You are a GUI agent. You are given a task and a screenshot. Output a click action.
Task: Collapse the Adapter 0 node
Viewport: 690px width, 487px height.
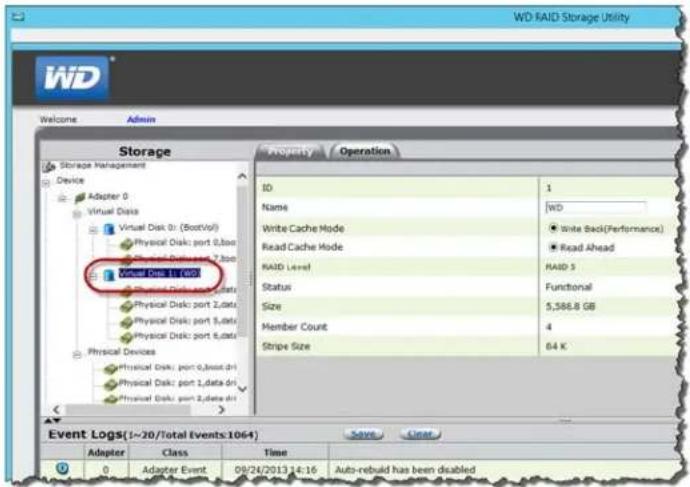click(62, 198)
